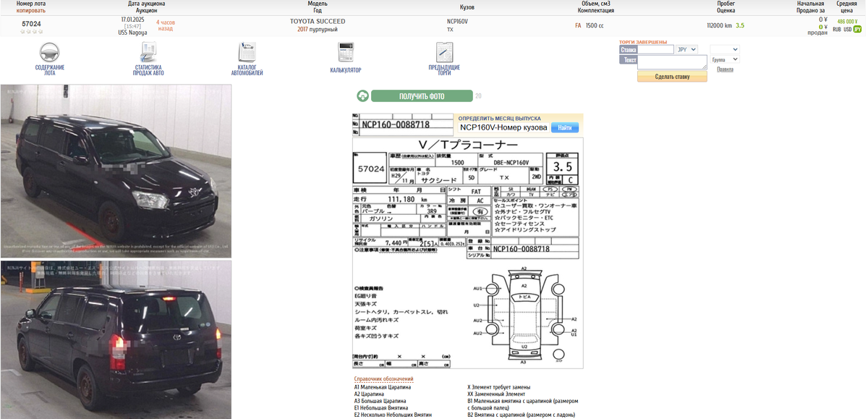868x419 pixels.
Task: Click the A1 Маленькая Царапина legend entry
Action: point(382,387)
